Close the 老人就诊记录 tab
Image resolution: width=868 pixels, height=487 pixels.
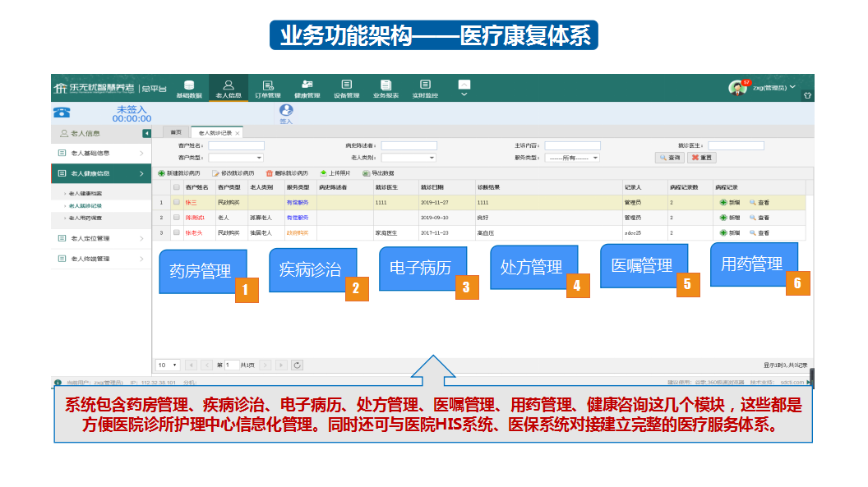pos(238,133)
